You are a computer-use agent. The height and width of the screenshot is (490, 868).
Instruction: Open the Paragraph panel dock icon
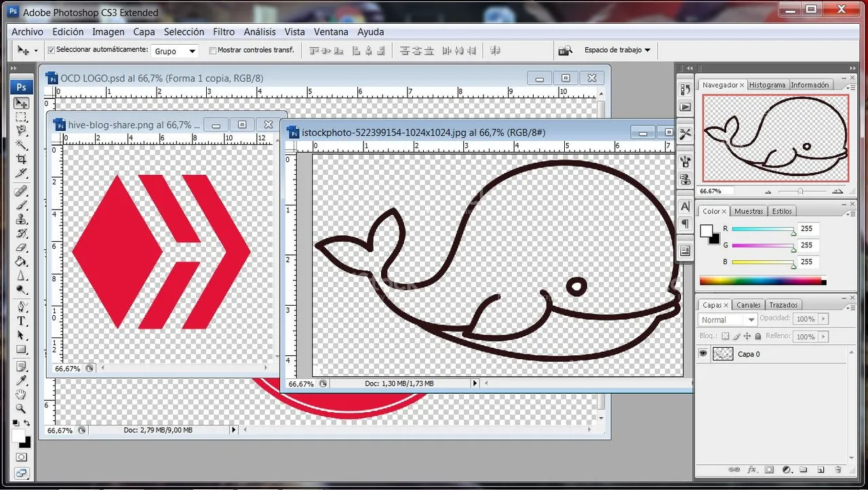pyautogui.click(x=685, y=224)
